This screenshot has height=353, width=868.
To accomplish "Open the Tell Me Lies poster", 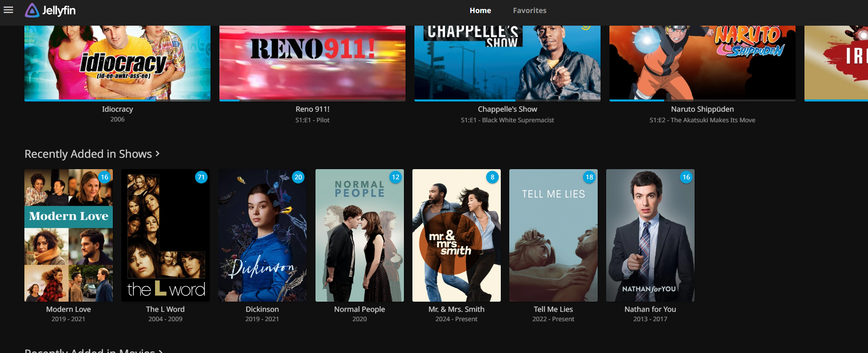I will [553, 235].
